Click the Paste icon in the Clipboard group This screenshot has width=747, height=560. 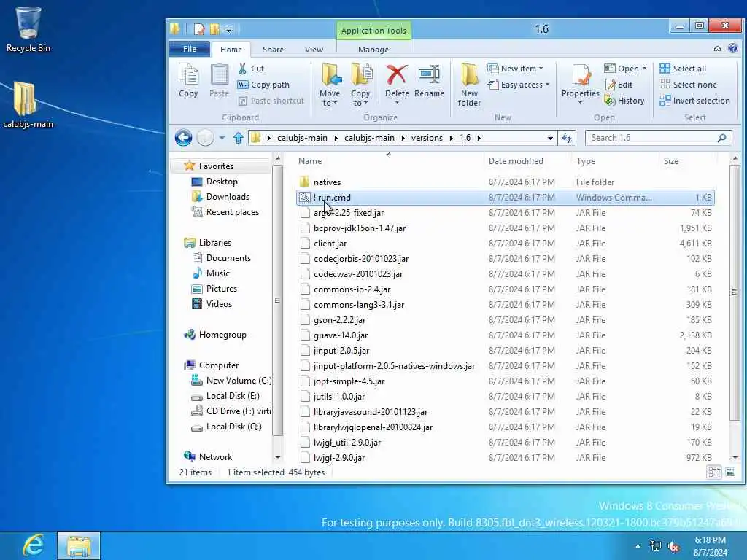point(219,80)
